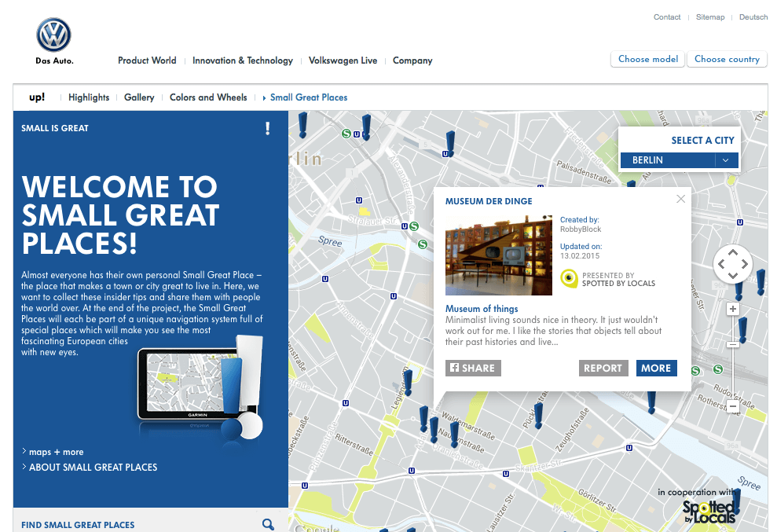Click the white exclamation icon beside SMALL IS GREAT
Viewport: 777px width, 532px height.
coord(268,129)
